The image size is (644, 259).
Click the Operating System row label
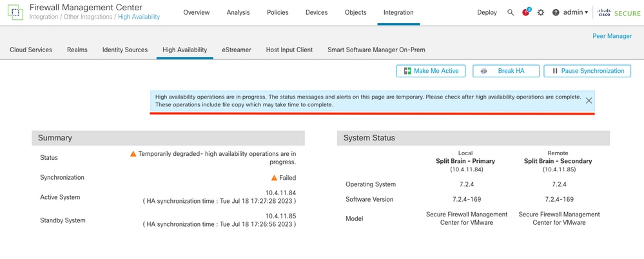coord(371,184)
